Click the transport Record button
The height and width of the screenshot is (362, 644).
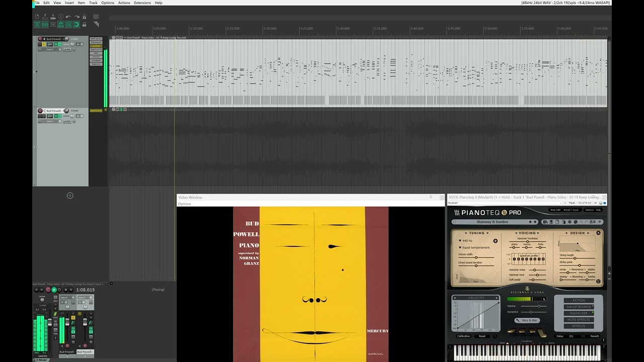pos(48,290)
